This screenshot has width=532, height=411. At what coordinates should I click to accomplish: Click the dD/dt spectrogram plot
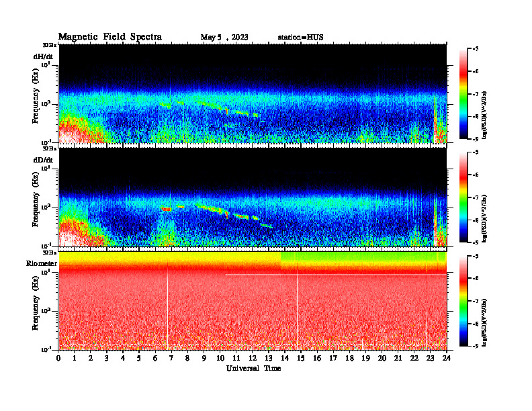pyautogui.click(x=253, y=197)
